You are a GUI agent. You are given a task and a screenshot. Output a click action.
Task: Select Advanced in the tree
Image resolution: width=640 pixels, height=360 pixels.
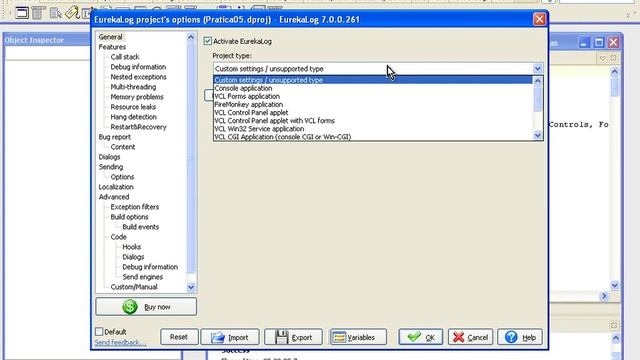(113, 197)
